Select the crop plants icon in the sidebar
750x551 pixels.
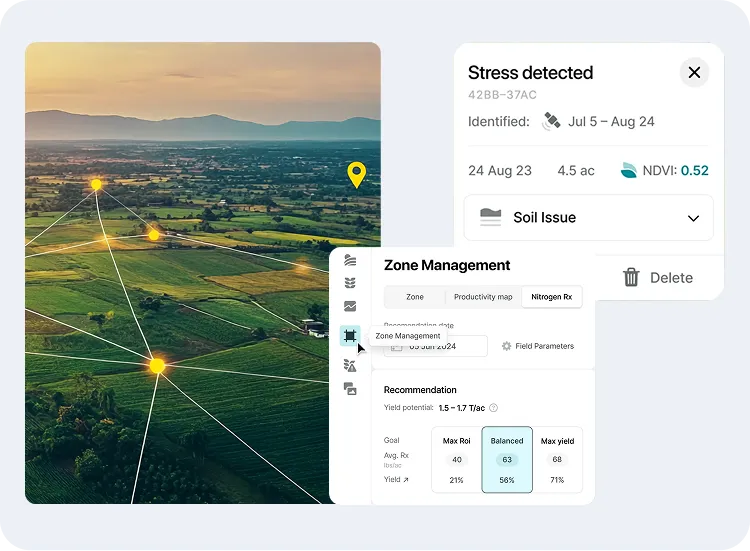pyautogui.click(x=350, y=283)
